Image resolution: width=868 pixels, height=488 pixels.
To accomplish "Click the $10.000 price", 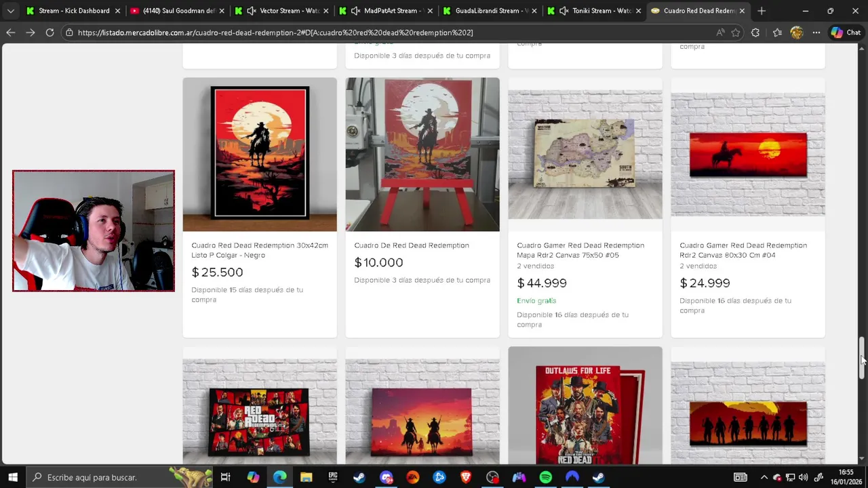I will point(378,262).
